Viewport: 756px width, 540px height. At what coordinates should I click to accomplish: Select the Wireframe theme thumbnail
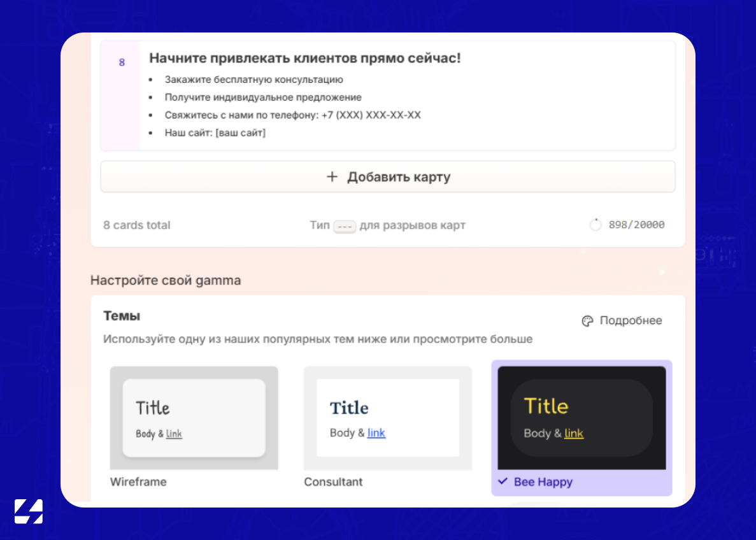194,418
